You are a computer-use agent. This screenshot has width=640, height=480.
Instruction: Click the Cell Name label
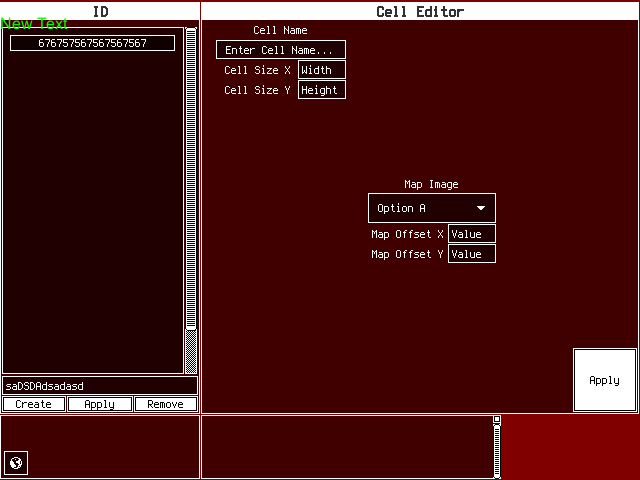[280, 30]
